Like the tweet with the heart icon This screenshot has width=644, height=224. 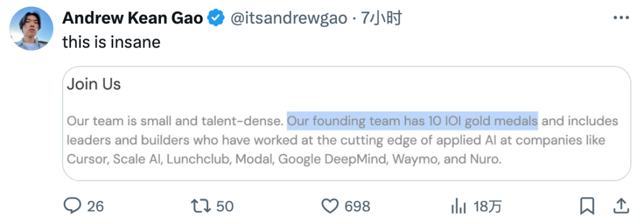click(x=329, y=206)
